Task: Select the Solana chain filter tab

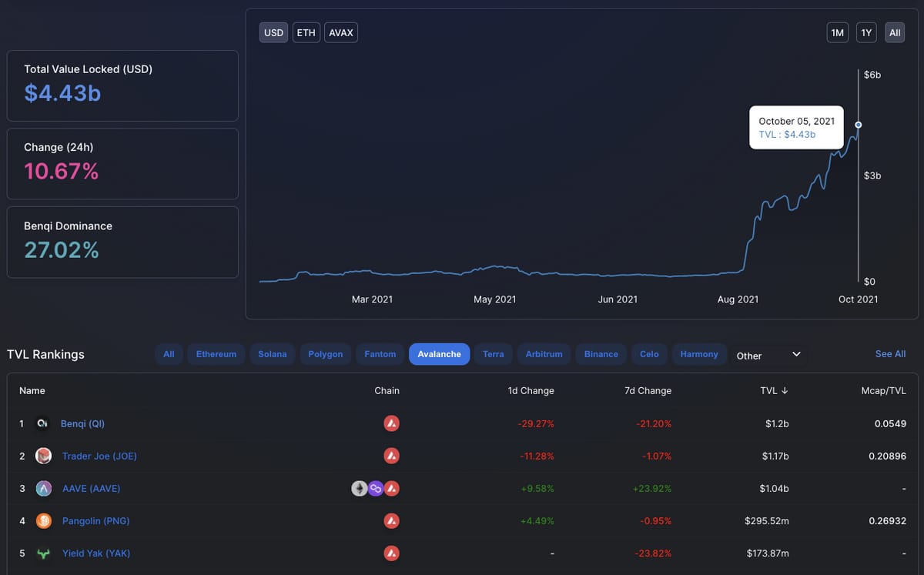Action: pos(273,354)
